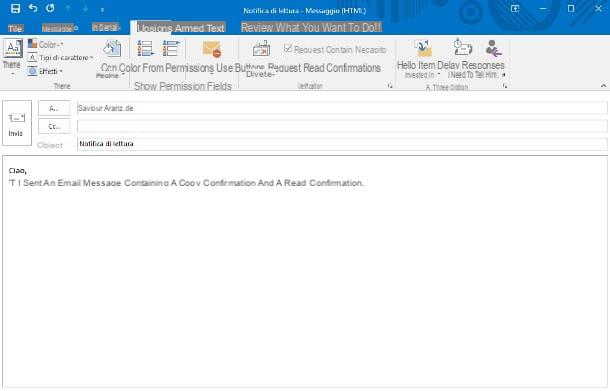This screenshot has height=391, width=610.
Task: Switch to the Message ribbon tab
Action: [x=59, y=28]
